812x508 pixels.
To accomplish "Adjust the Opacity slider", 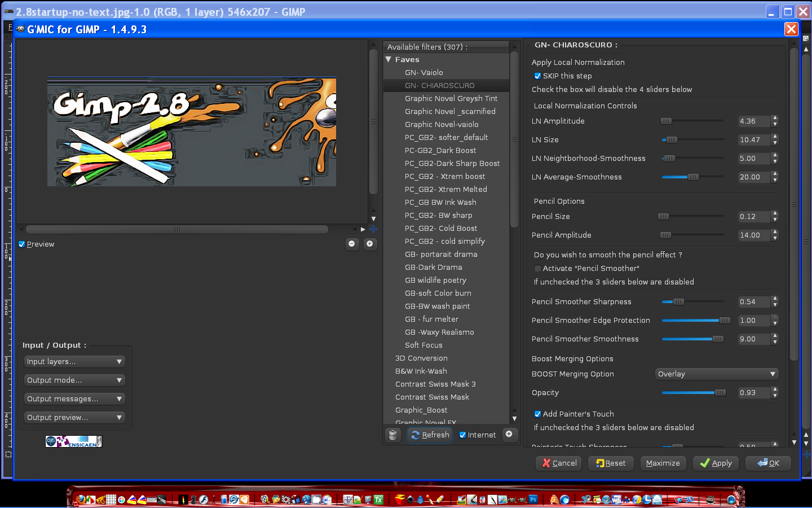I will (x=694, y=393).
